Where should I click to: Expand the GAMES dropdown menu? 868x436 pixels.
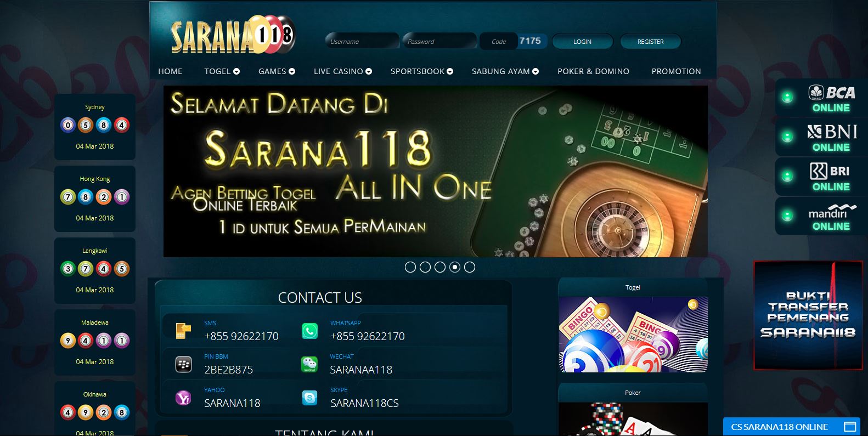(x=277, y=71)
